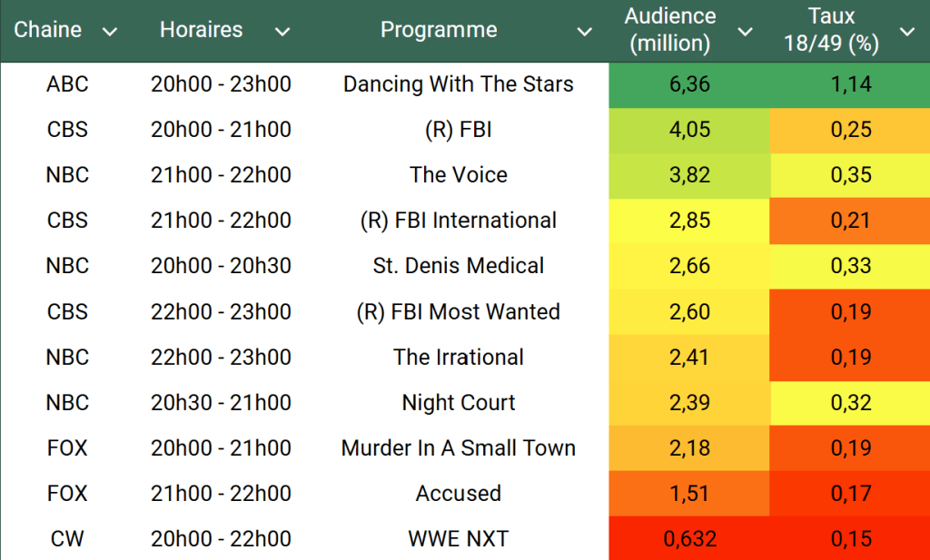This screenshot has height=560, width=930.
Task: Select the St. Denis Medical cell
Action: [x=458, y=266]
